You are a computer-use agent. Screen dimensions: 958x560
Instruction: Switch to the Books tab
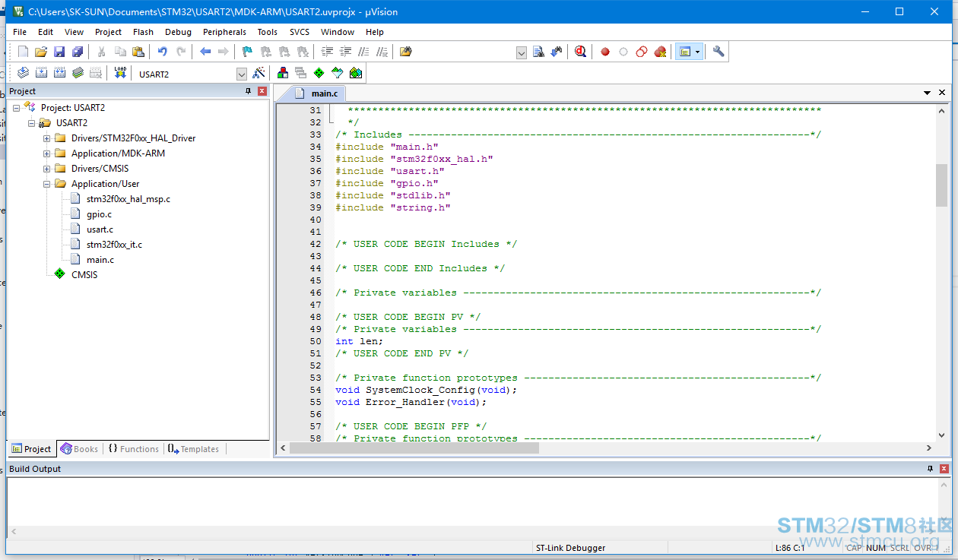pos(79,449)
